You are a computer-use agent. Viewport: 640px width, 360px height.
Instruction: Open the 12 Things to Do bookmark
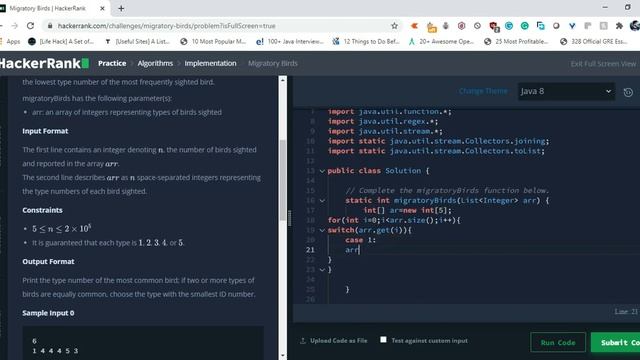(366, 41)
